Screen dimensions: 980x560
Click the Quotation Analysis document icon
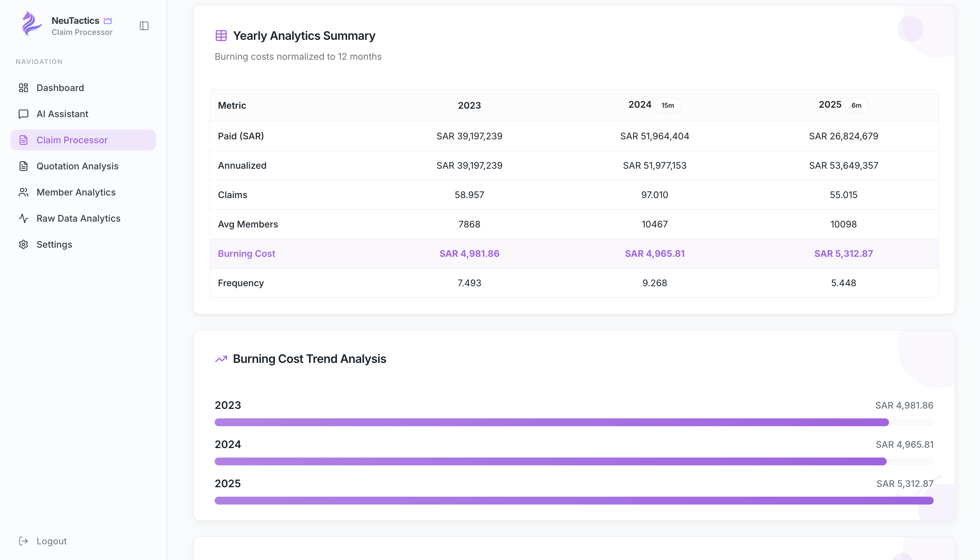tap(23, 166)
